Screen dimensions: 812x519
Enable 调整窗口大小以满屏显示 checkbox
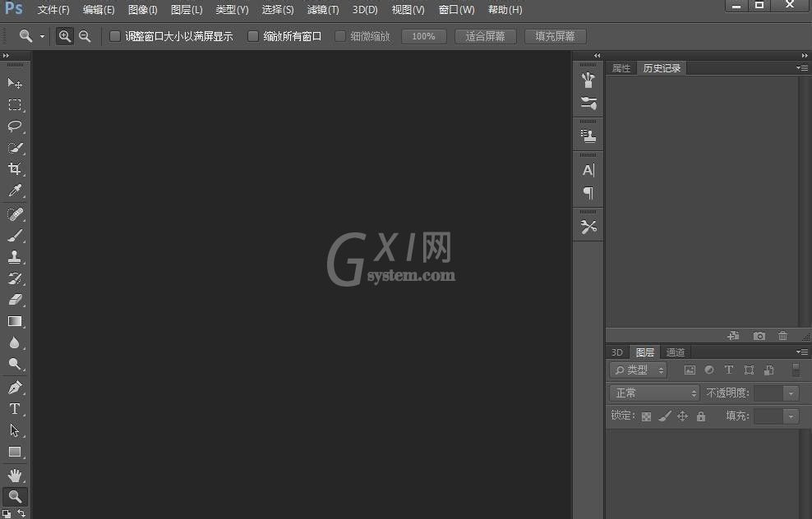[115, 36]
